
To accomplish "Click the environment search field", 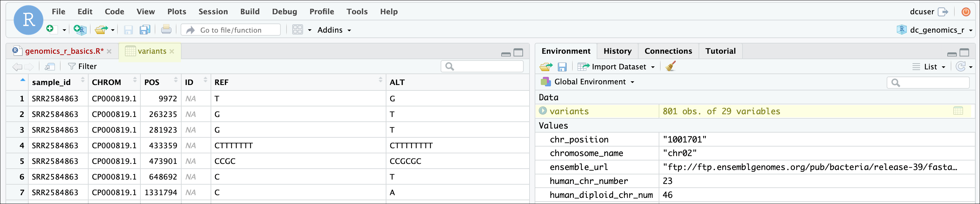I will (928, 82).
